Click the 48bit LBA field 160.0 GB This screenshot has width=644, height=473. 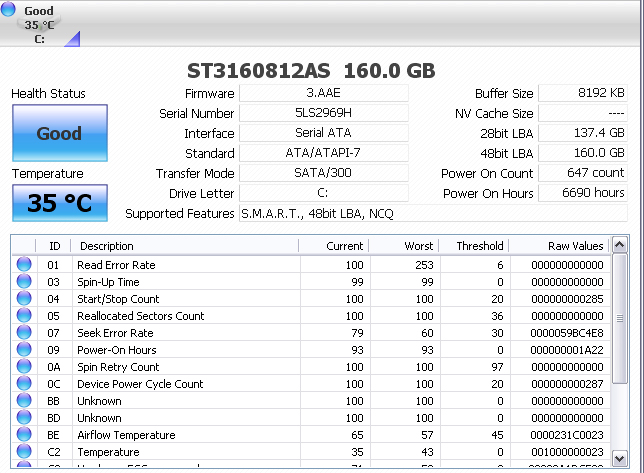tap(583, 153)
